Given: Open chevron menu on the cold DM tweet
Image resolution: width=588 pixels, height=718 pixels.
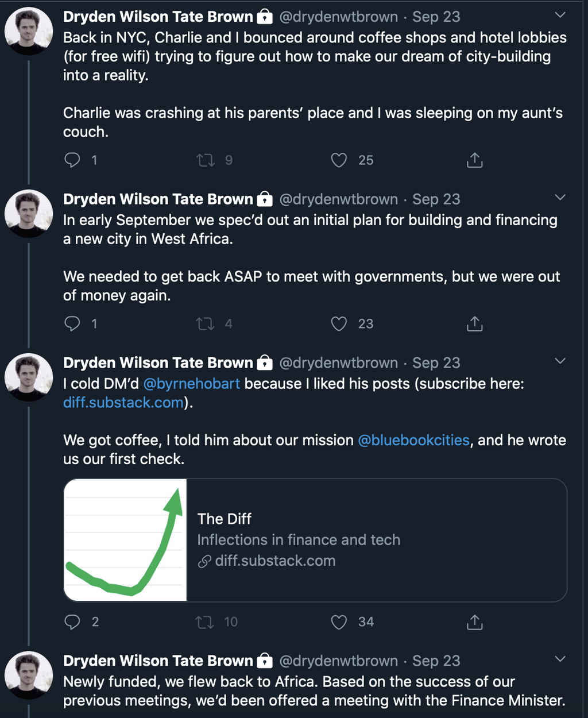Looking at the screenshot, I should coord(560,361).
